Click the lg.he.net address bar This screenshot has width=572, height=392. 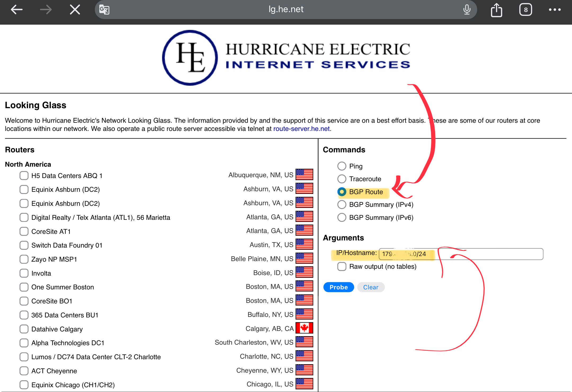(x=286, y=10)
